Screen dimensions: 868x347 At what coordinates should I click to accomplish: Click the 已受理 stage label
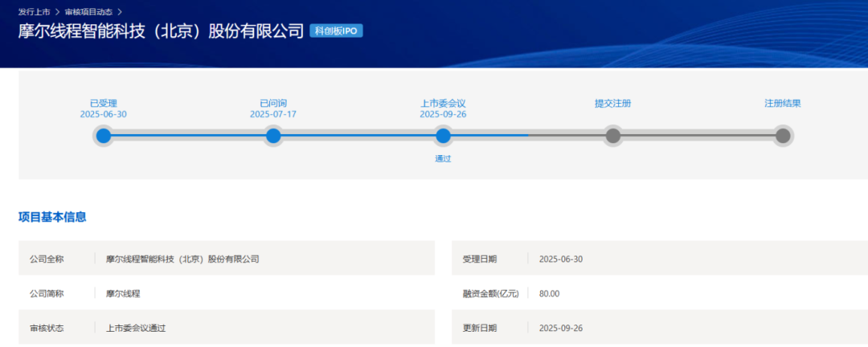104,103
